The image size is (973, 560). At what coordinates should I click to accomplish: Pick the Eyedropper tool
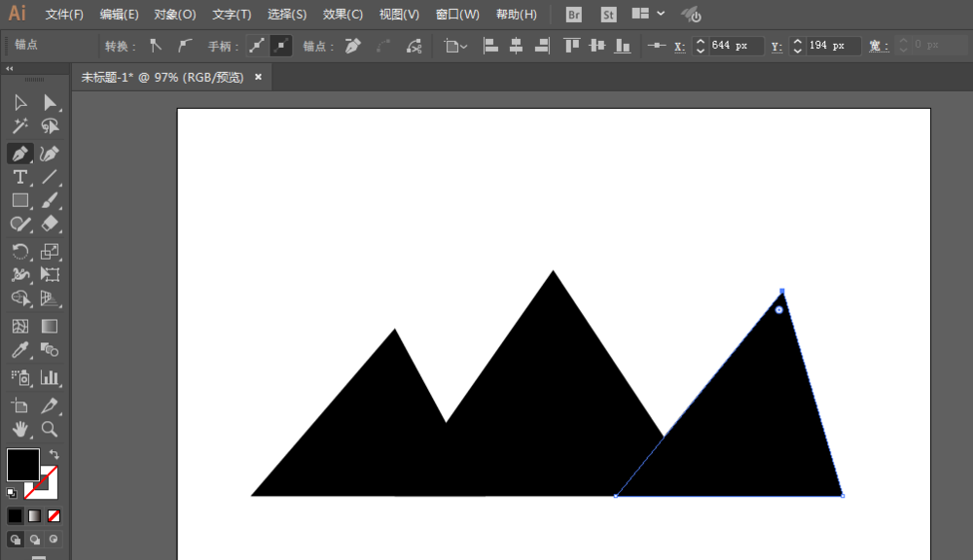point(19,351)
